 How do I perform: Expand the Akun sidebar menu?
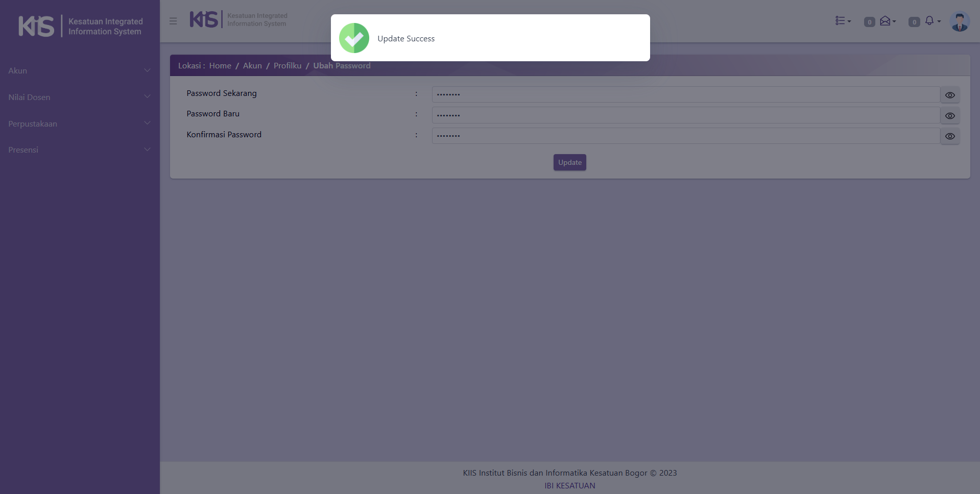(x=80, y=71)
